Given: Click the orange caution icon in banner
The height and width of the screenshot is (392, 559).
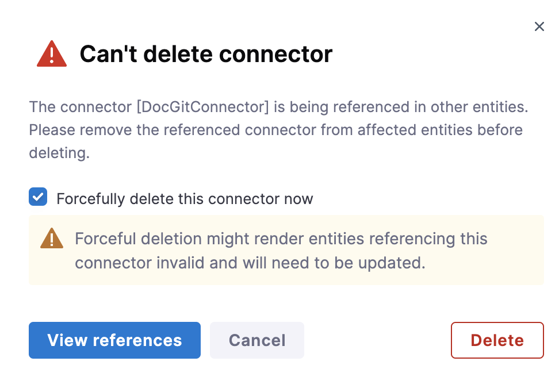Looking at the screenshot, I should 52,238.
